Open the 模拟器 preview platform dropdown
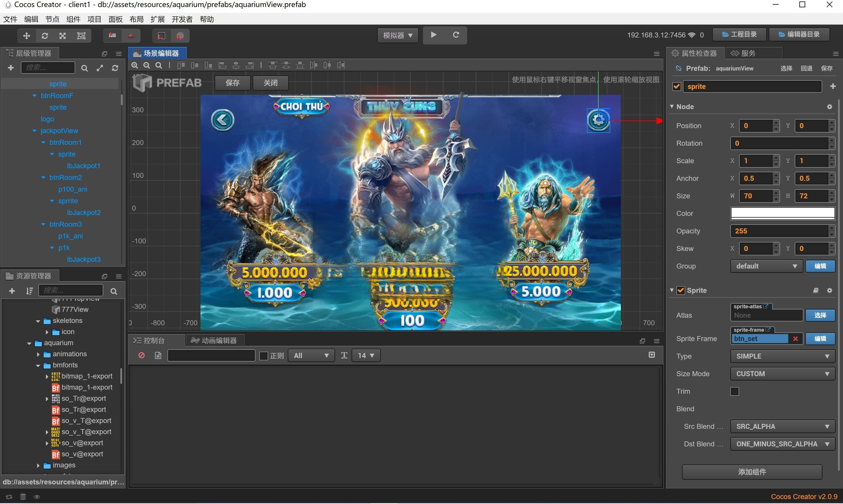This screenshot has width=843, height=504. click(398, 35)
